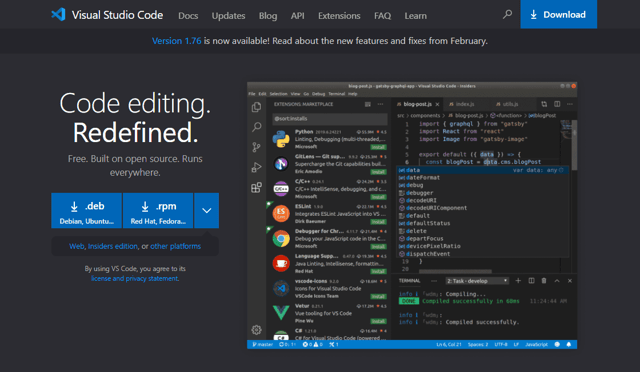Image resolution: width=640 pixels, height=372 pixels.
Task: Maximize terminal panel with the chevron-up icon
Action: pyautogui.click(x=557, y=281)
